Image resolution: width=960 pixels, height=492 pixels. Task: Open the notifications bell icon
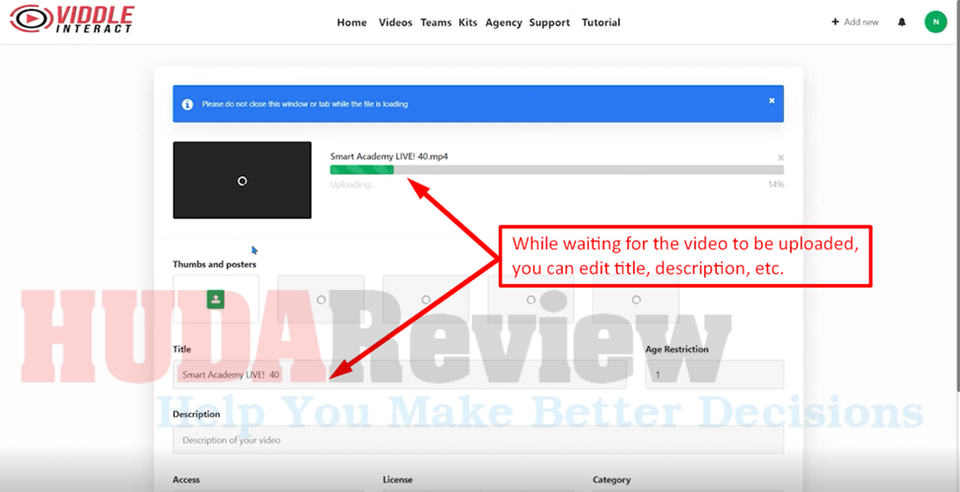pyautogui.click(x=901, y=22)
